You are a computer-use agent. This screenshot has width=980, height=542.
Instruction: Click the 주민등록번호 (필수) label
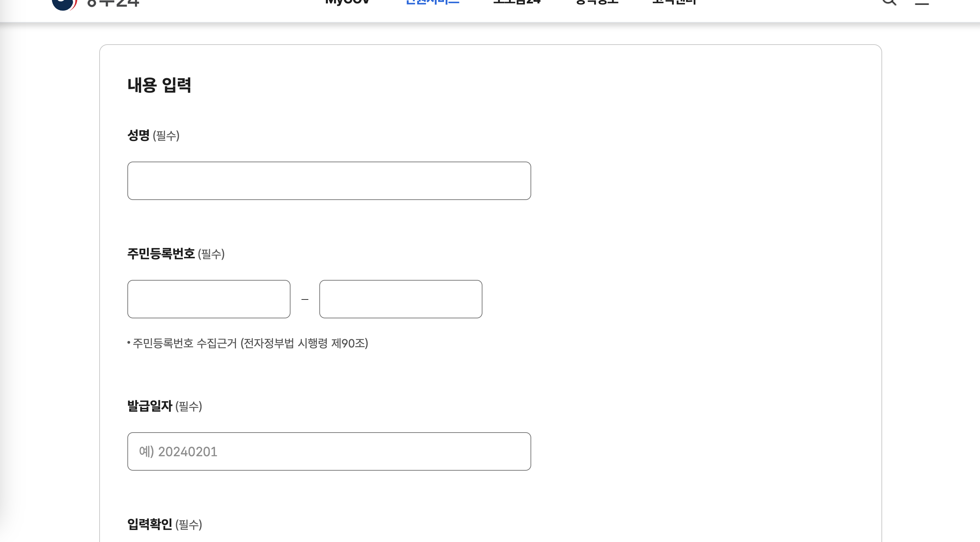point(176,254)
